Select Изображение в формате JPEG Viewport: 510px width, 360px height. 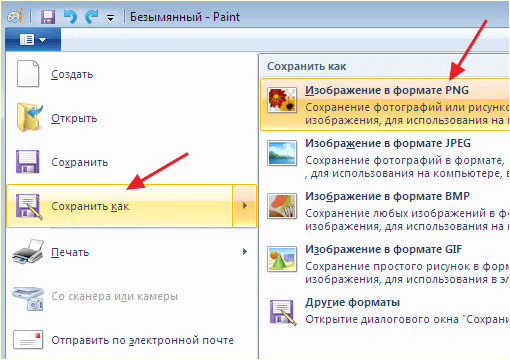388,143
